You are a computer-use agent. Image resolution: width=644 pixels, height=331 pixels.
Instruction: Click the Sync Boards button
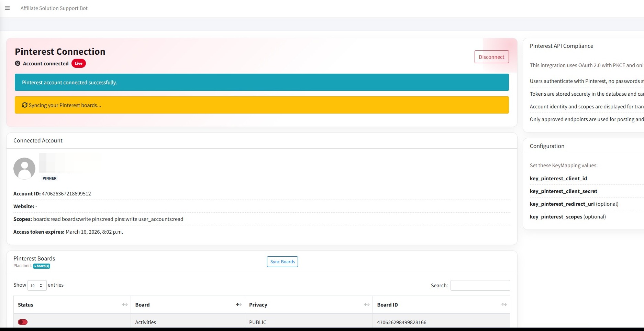(282, 261)
